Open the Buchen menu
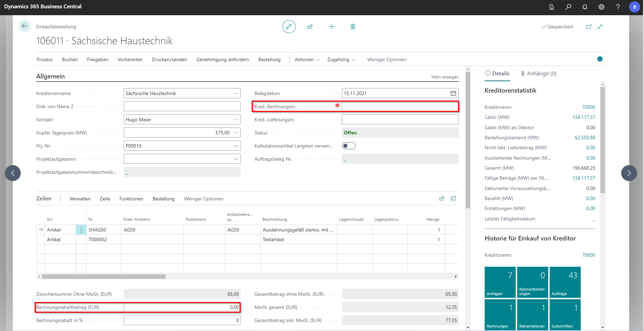The width and height of the screenshot is (644, 331). point(70,59)
